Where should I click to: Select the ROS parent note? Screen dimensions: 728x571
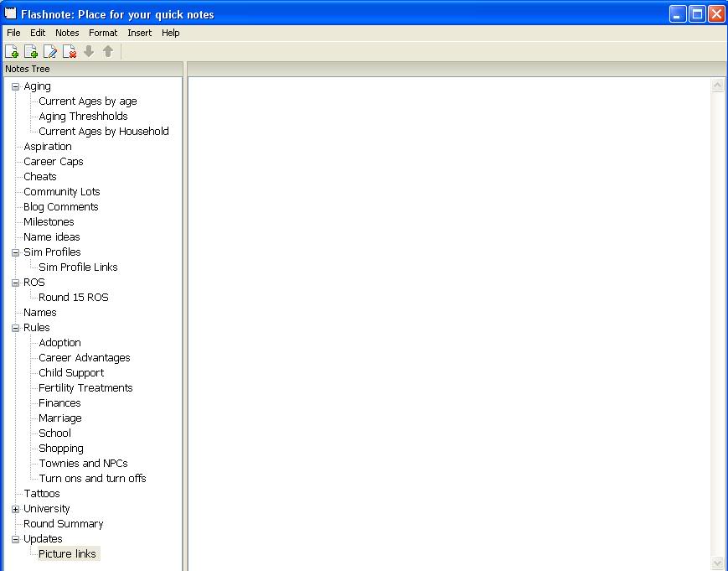point(34,283)
